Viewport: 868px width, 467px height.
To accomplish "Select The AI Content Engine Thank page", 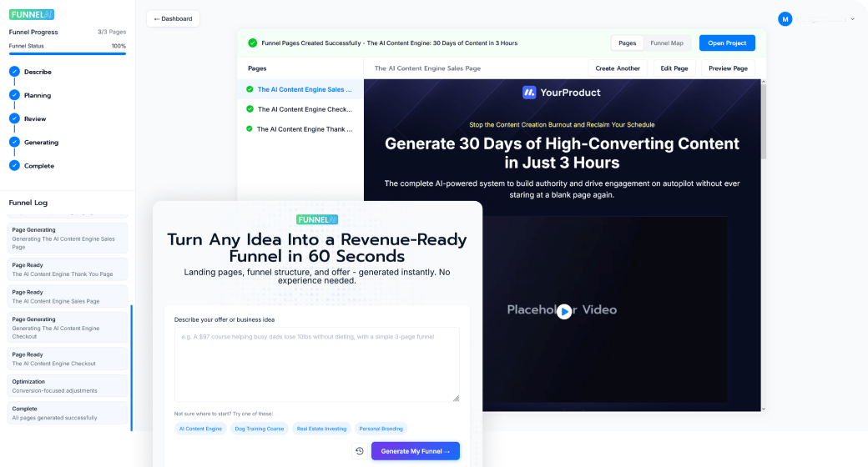I will [300, 129].
